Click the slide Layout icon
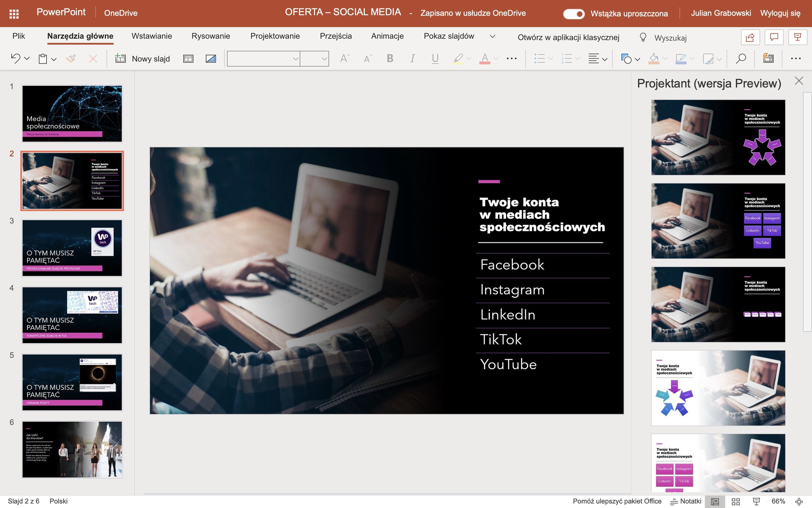The height and width of the screenshot is (508, 812). (188, 59)
